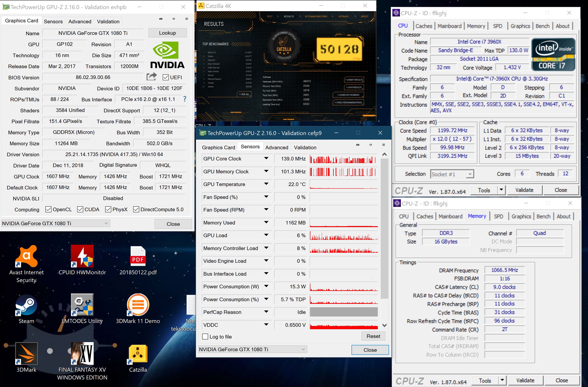Open the PerfCap Reason sensor dropdown
588x387 pixels.
click(266, 312)
